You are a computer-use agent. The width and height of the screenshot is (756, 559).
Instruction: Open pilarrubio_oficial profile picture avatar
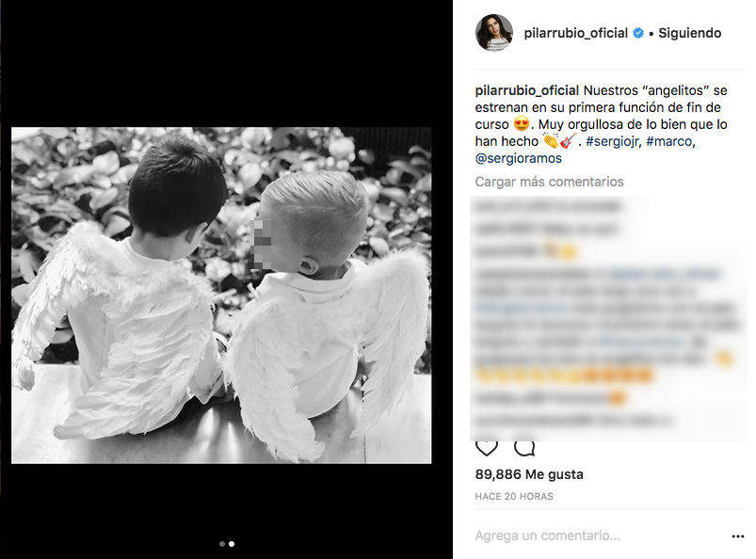(x=494, y=32)
